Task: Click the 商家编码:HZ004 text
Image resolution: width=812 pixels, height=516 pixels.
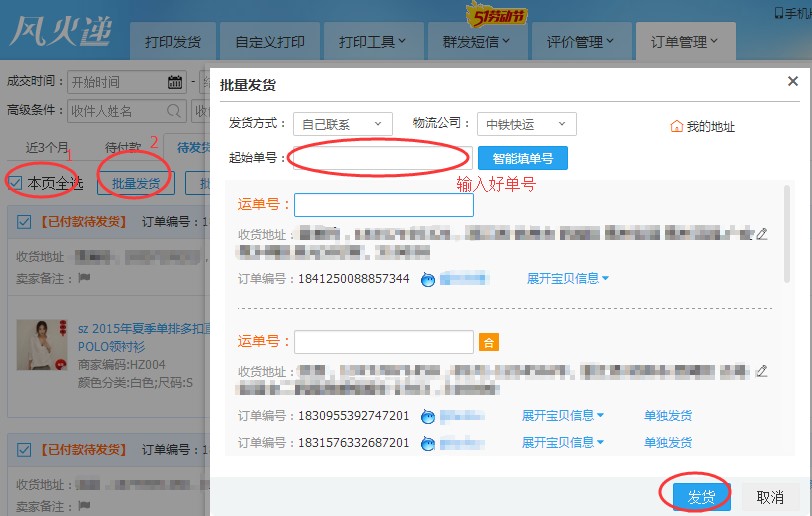Action: (x=122, y=365)
